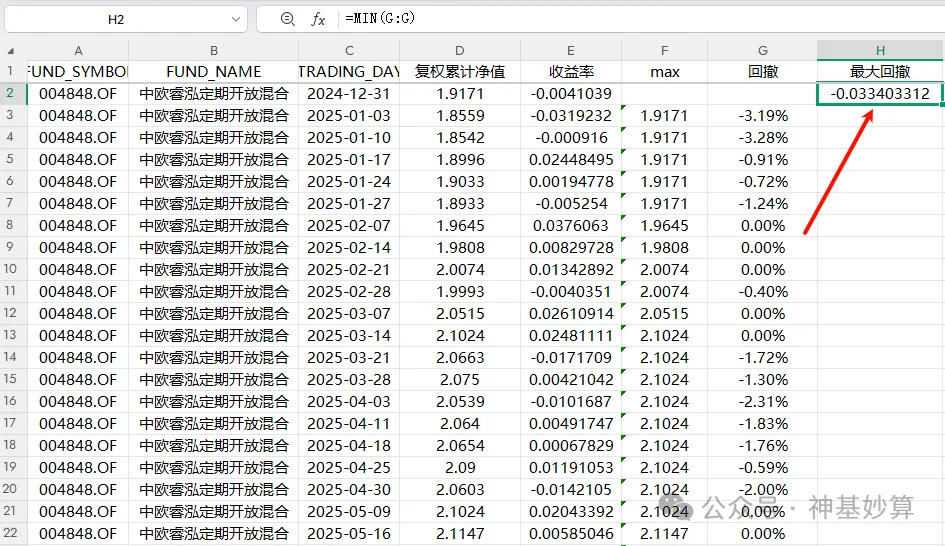
Task: Click the select-all corner triangle
Action: point(11,51)
